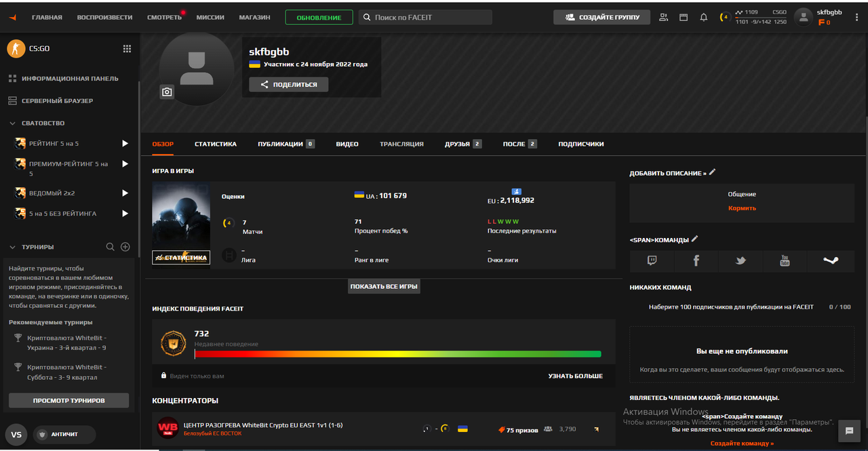Click the skill level 4 badge in header
Screen dimensions: 868x451
coord(725,17)
